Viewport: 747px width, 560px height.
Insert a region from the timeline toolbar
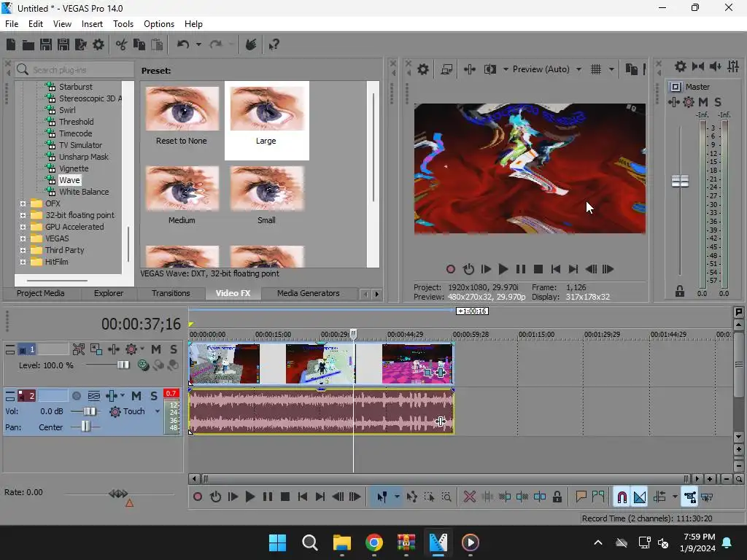point(598,497)
